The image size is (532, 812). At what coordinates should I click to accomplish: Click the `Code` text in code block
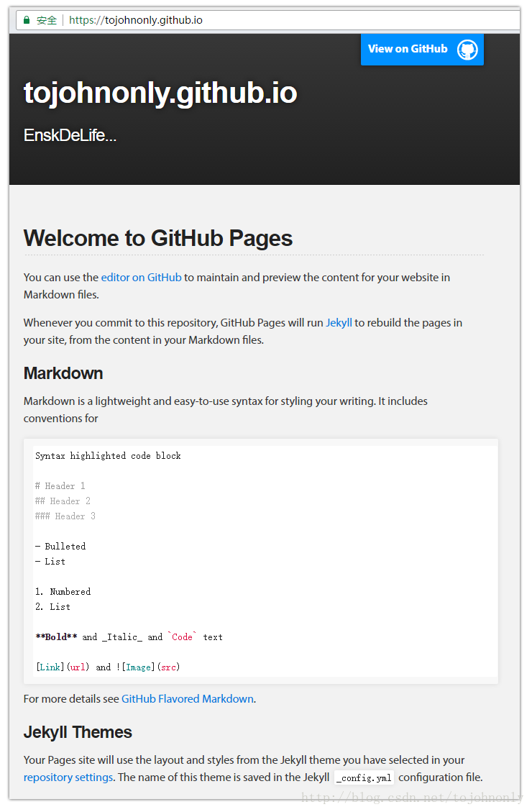(182, 637)
